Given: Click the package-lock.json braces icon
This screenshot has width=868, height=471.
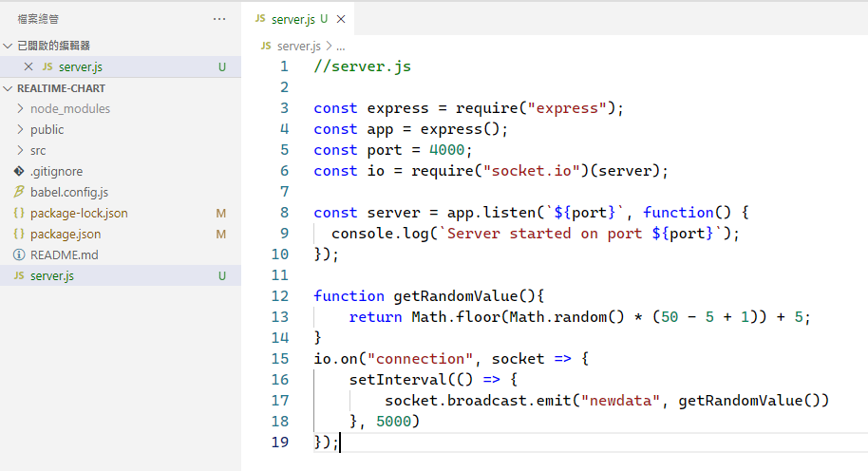Looking at the screenshot, I should (19, 214).
